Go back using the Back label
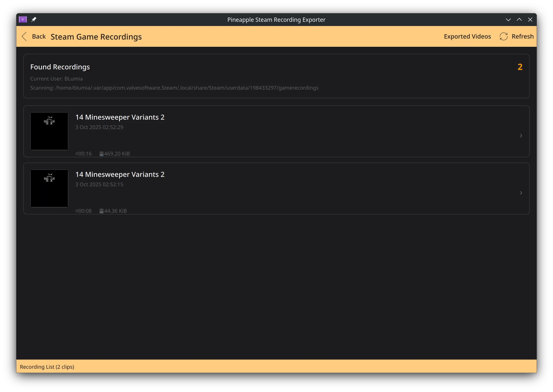 pyautogui.click(x=39, y=36)
